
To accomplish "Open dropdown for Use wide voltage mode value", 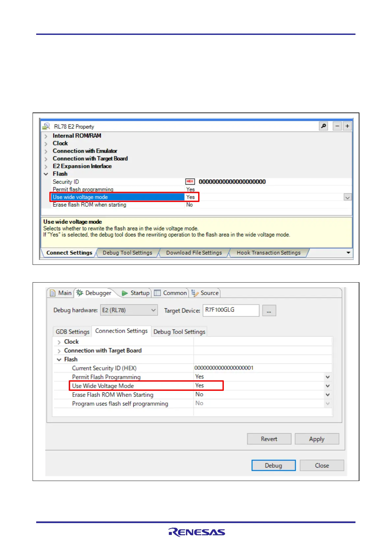I will click(x=348, y=197).
